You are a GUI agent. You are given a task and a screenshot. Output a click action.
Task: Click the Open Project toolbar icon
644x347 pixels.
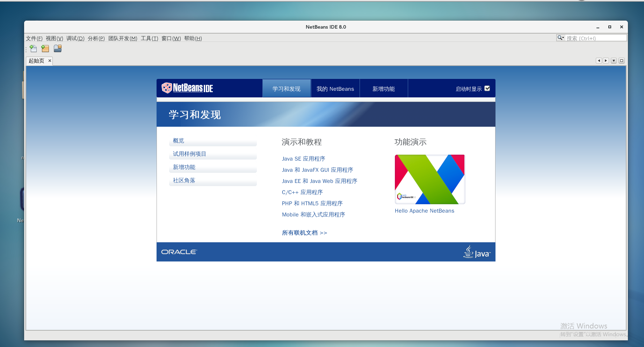(57, 49)
